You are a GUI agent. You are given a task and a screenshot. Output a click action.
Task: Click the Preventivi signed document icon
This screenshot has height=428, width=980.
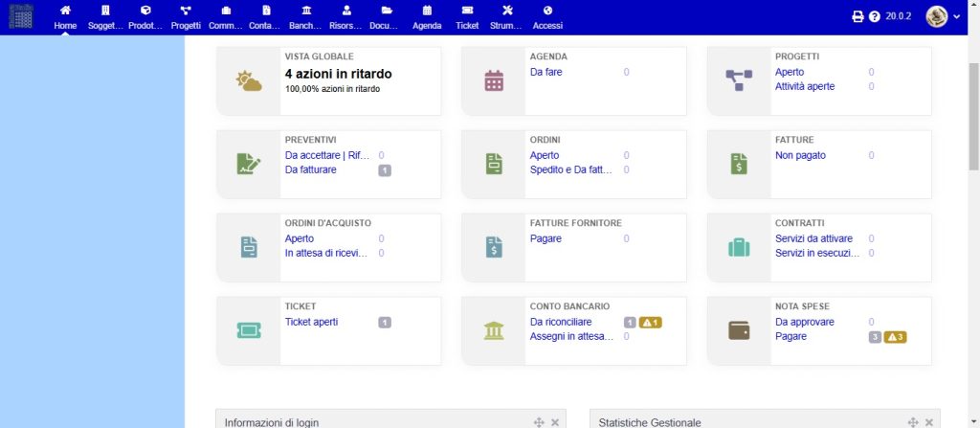249,164
